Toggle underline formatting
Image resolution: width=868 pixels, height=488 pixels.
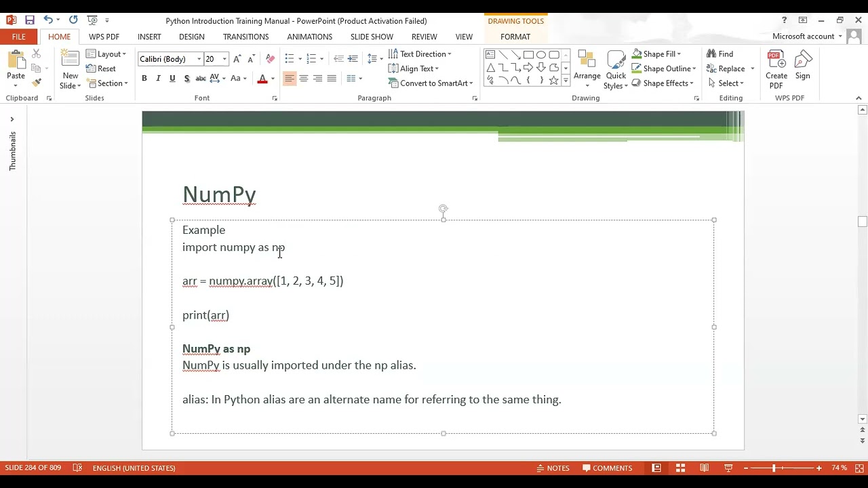pos(172,79)
